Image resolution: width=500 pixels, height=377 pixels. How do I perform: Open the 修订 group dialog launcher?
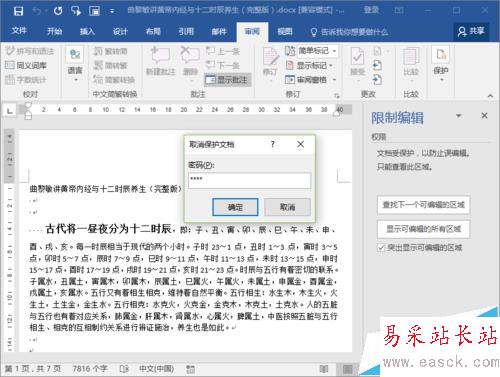coord(337,96)
